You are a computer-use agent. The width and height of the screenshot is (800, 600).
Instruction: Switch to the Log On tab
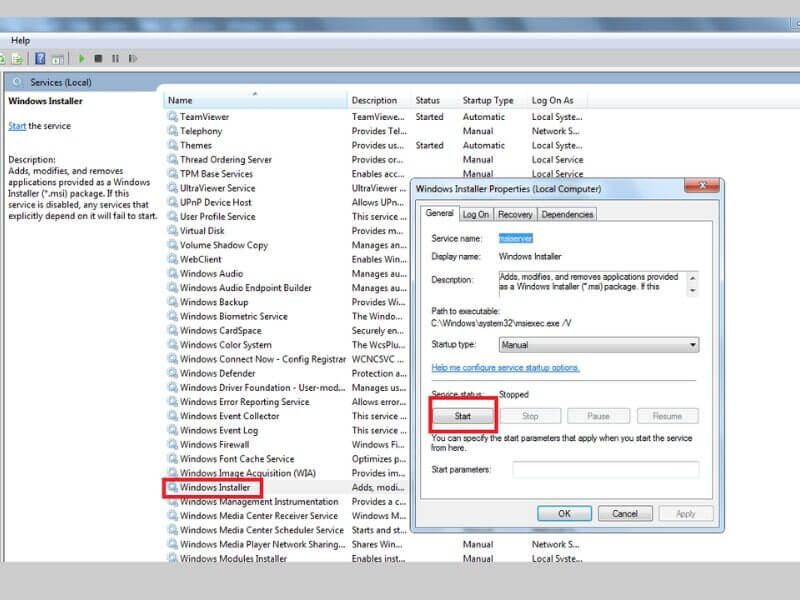475,214
